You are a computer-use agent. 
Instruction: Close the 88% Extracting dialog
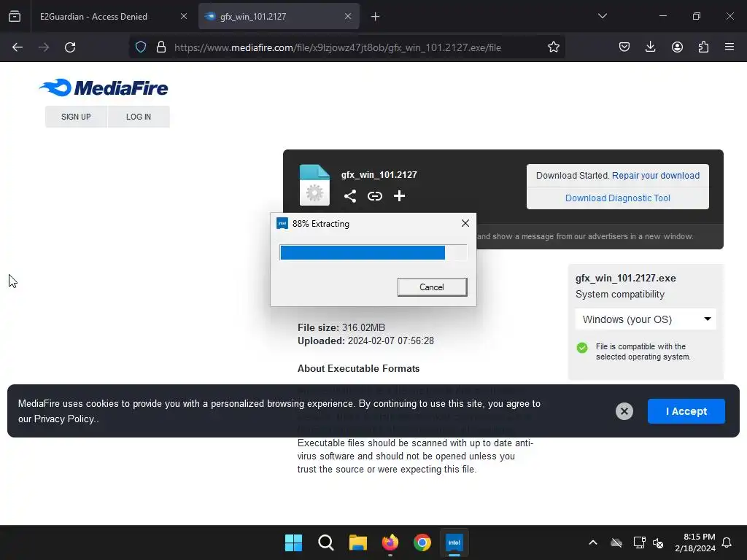coord(465,223)
